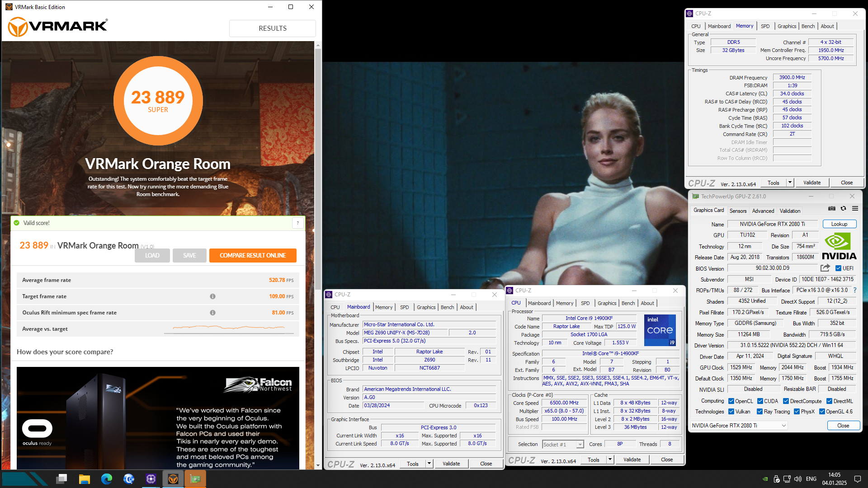Click the VRMark logo in the header
The height and width of the screenshot is (488, 868).
coord(58,27)
